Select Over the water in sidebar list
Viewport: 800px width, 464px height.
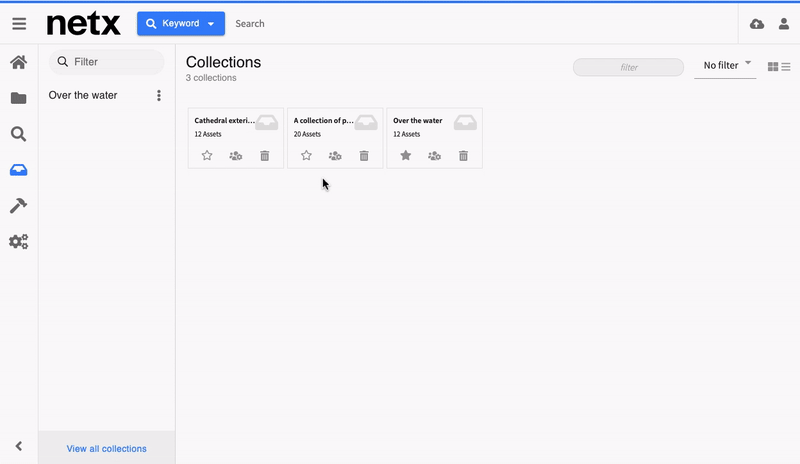coord(83,96)
